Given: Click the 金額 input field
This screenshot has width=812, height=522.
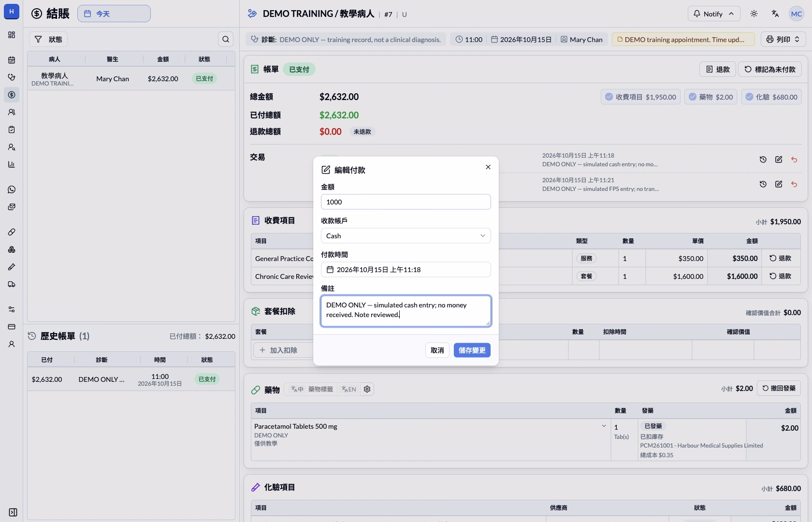Looking at the screenshot, I should tap(406, 202).
